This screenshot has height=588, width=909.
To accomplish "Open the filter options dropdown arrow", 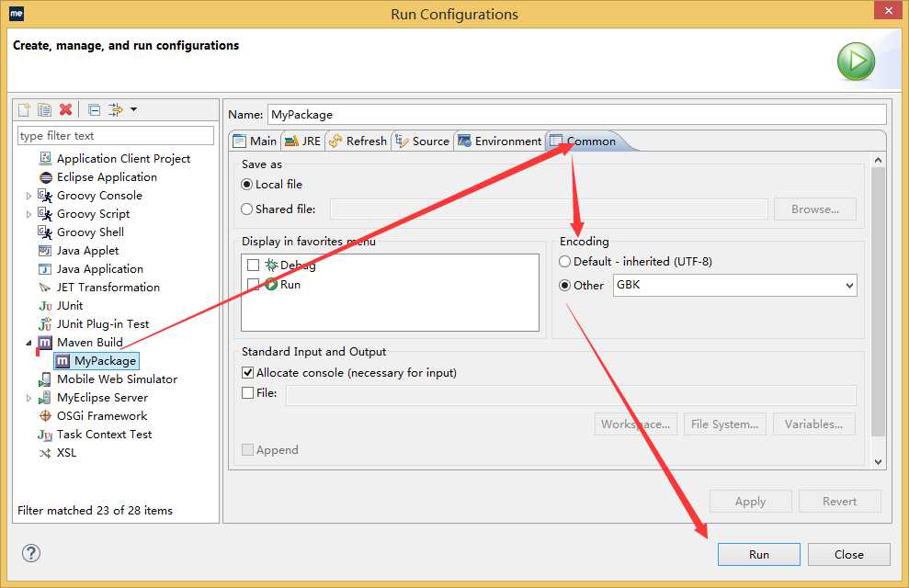I will [x=134, y=109].
